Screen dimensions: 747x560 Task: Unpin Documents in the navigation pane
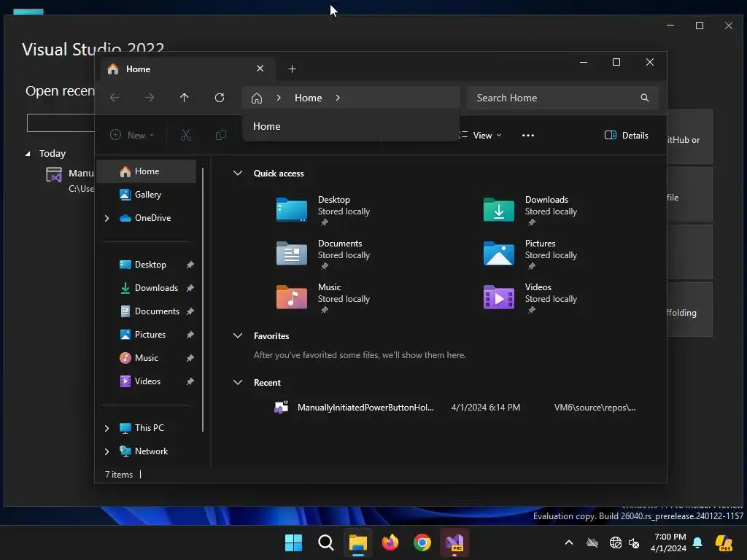(x=190, y=311)
